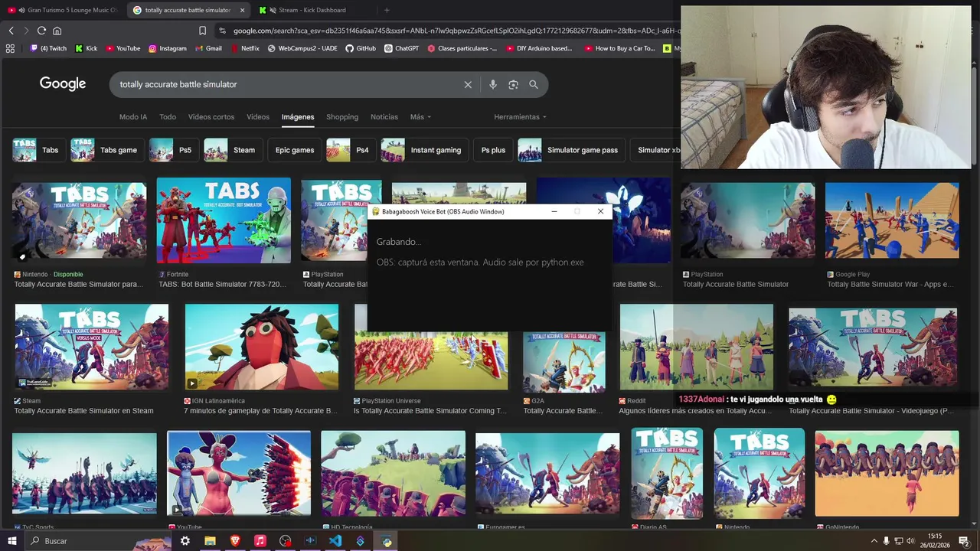Open the Steam Totally Accurate Battle Simulator image
Screen dimensions: 980x551
[x=92, y=347]
